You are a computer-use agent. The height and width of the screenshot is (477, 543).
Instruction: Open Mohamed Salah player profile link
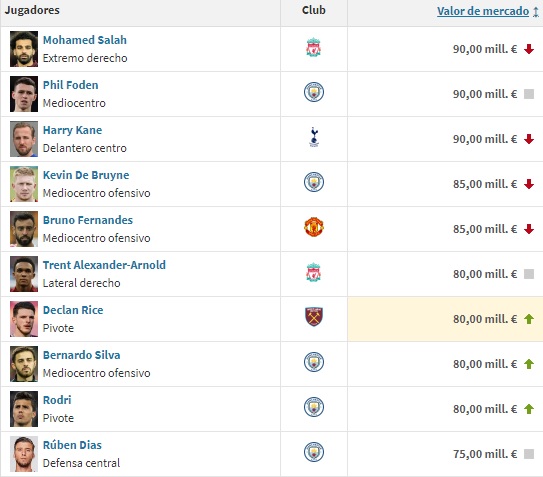[84, 40]
